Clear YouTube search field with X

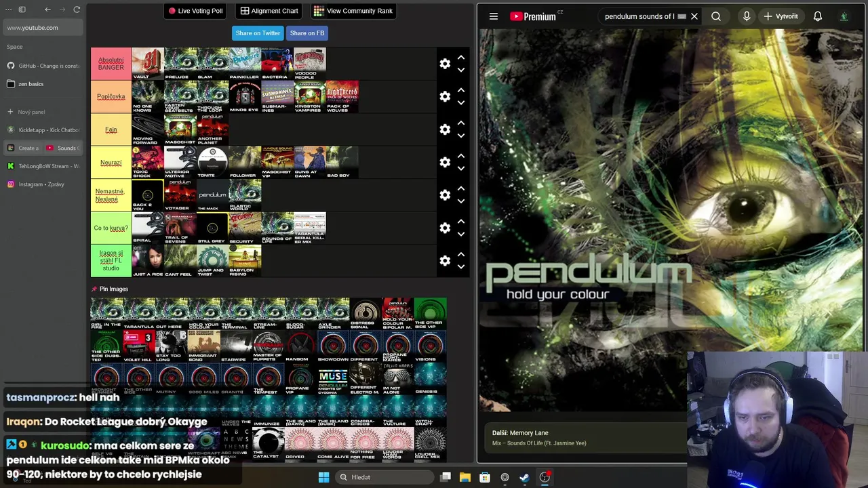(694, 16)
